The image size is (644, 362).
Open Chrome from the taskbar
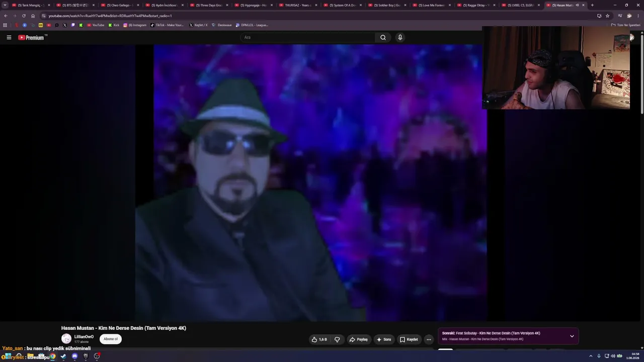pos(52,356)
